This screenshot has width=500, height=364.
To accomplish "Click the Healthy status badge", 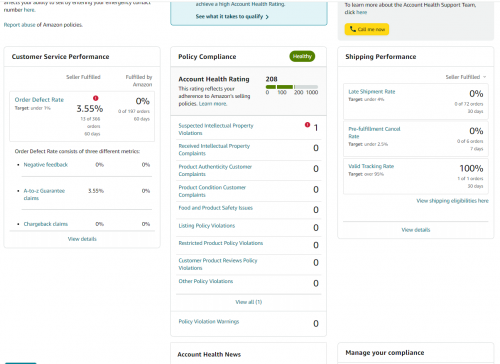I will [302, 56].
